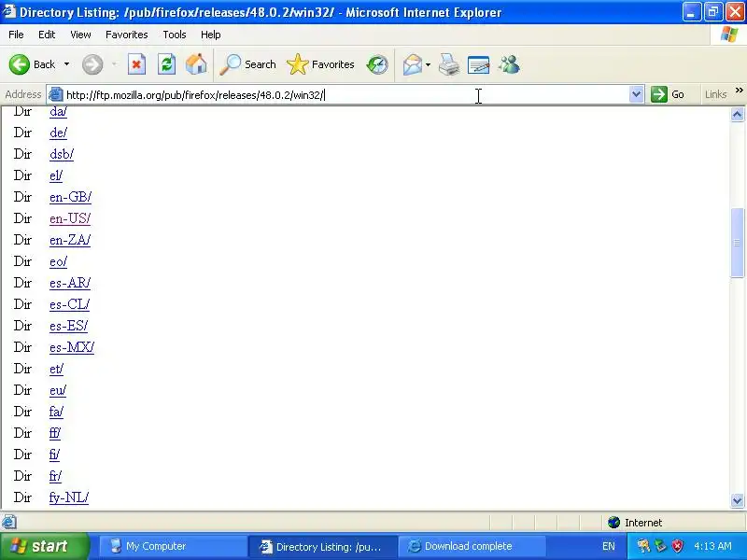Open the da/ directory link
The image size is (747, 560).
tap(58, 112)
